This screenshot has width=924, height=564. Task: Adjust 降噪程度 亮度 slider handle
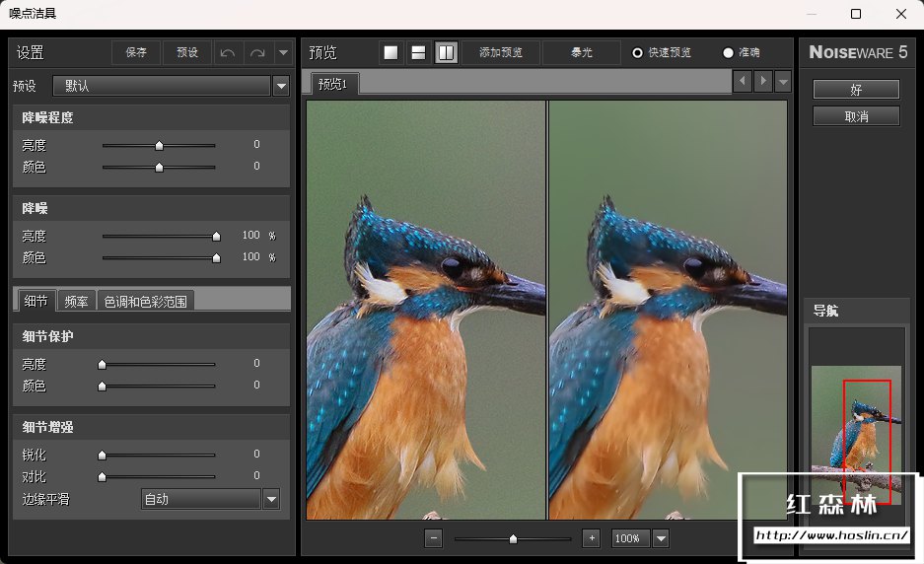pyautogui.click(x=159, y=146)
